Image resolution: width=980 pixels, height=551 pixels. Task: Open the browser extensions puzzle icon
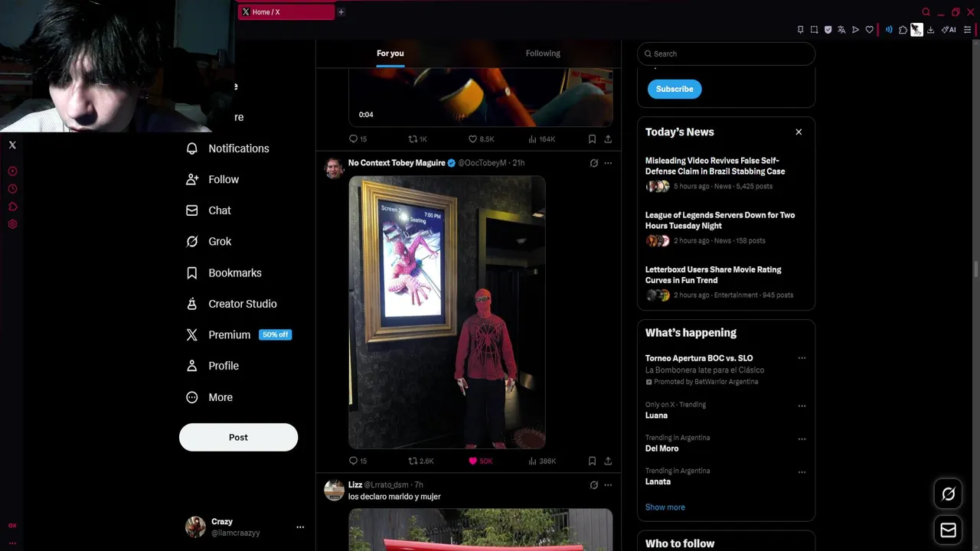903,30
